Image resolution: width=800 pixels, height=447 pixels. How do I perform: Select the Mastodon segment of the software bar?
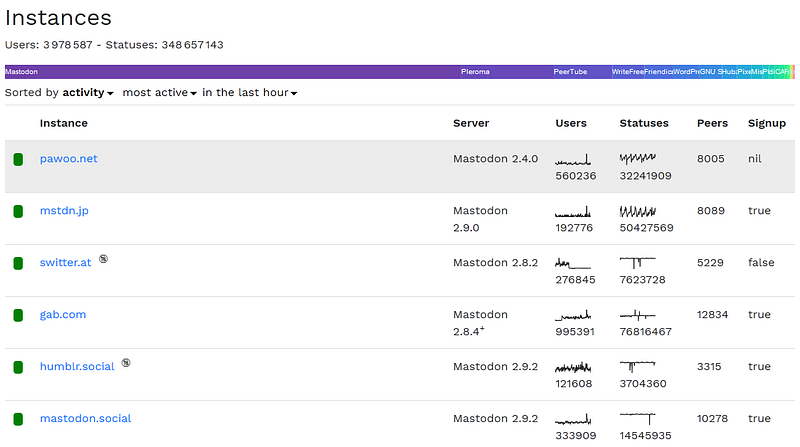(233, 72)
